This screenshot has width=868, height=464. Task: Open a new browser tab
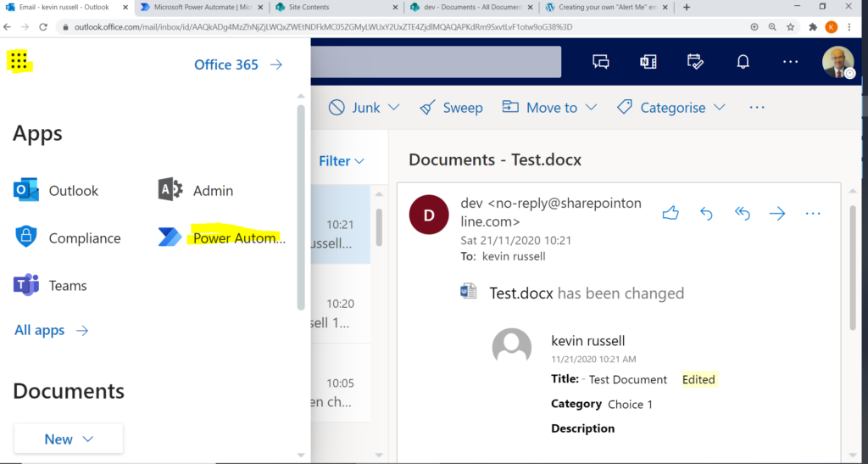[x=687, y=7]
